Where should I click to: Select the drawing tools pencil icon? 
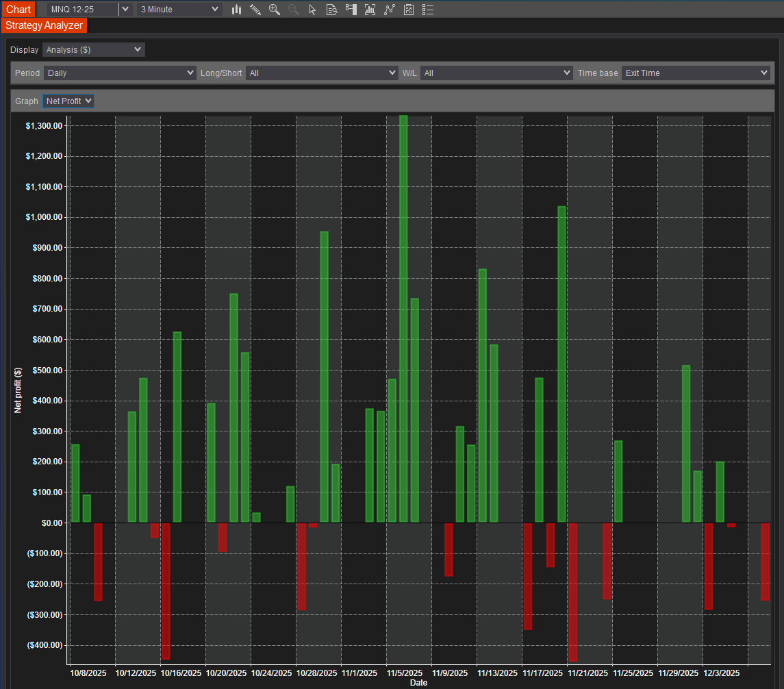click(x=255, y=10)
